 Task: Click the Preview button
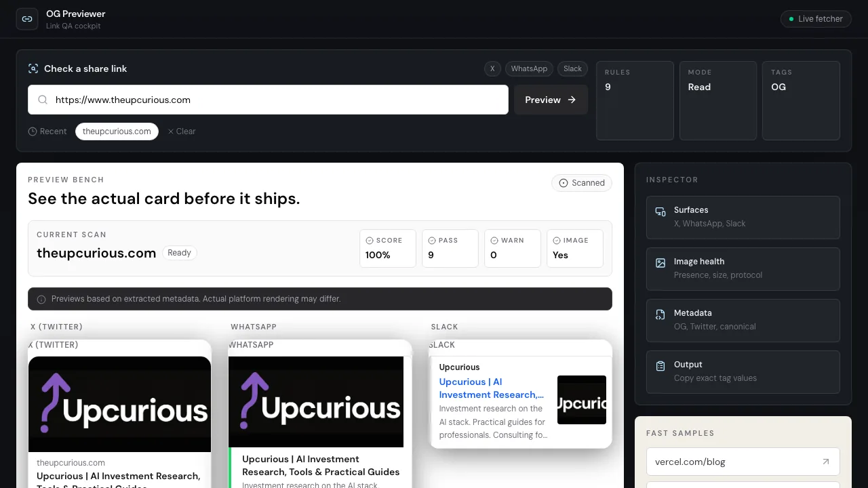click(x=551, y=100)
